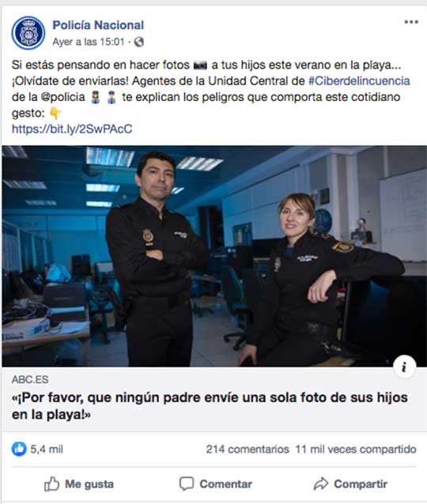427x504 pixels.
Task: Open the Policía Nacional page name link
Action: pos(98,25)
